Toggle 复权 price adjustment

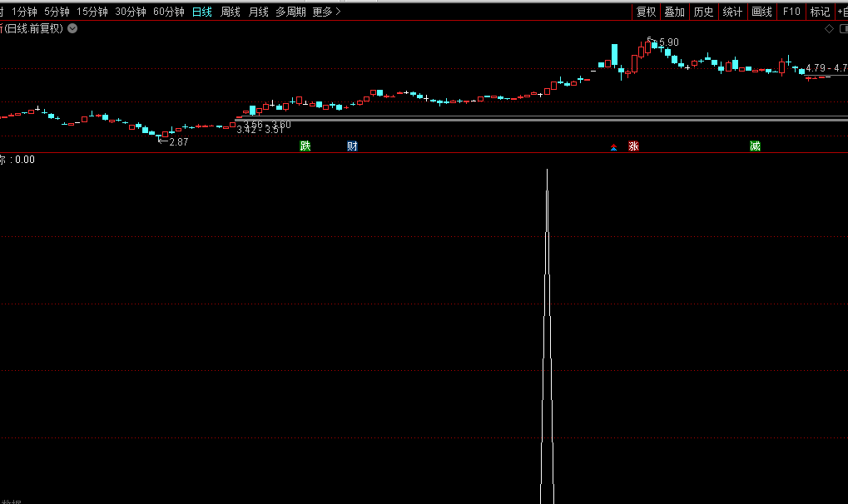click(x=647, y=12)
